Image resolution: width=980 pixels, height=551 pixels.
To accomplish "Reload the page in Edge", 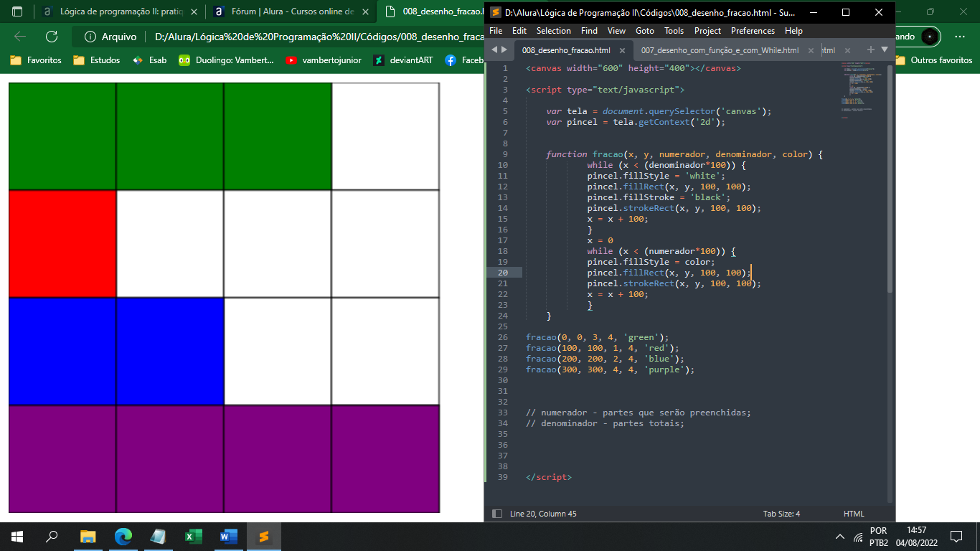I will click(52, 37).
